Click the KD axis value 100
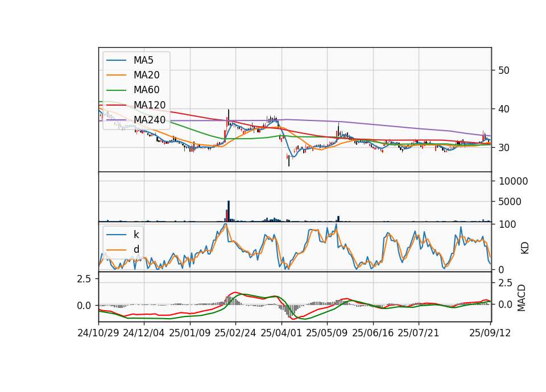Screen dimensions: 546x392 click(x=507, y=224)
